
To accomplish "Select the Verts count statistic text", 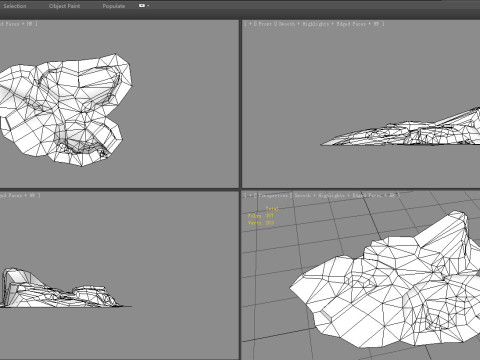I will click(x=261, y=222).
